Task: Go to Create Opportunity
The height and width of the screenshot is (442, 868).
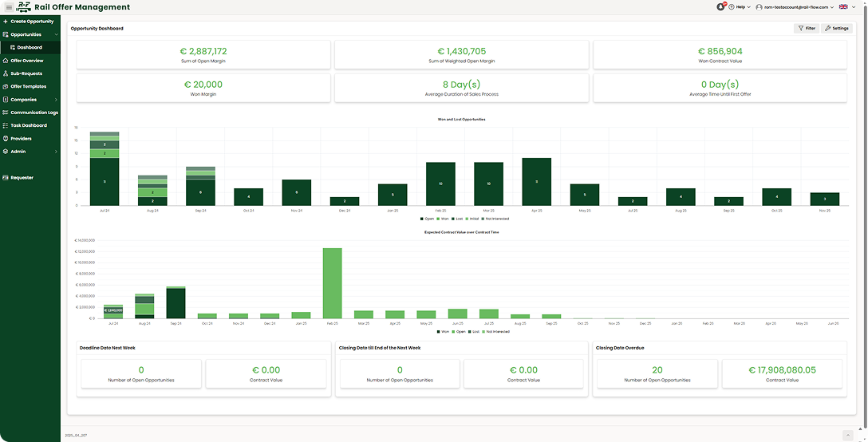Action: (x=30, y=22)
